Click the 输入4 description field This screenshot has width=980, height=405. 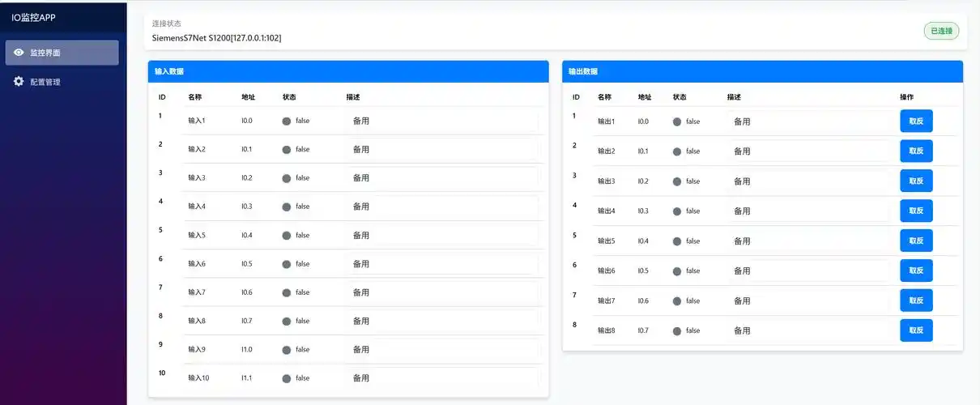click(442, 207)
